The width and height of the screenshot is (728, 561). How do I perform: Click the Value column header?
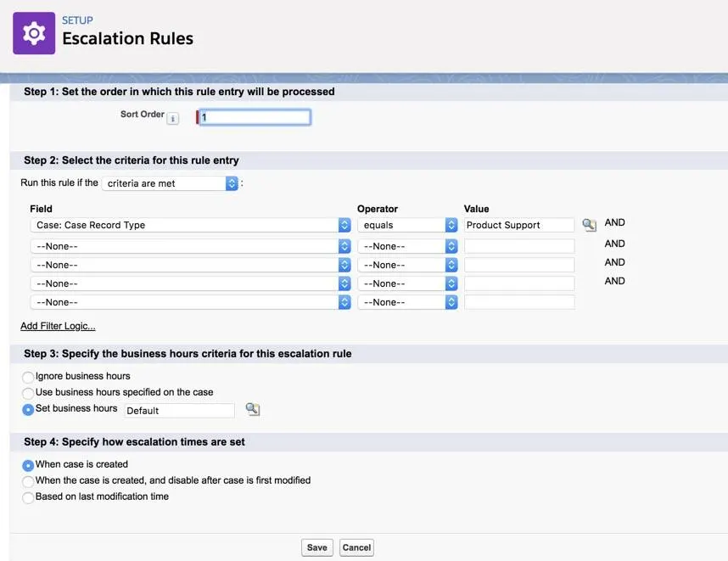click(476, 209)
